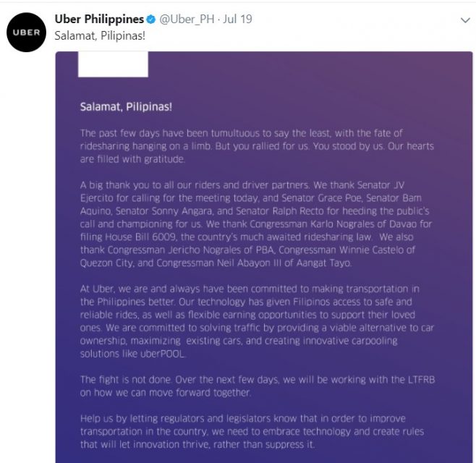Click the white logo box in the statement image
The height and width of the screenshot is (463, 476).
(113, 64)
